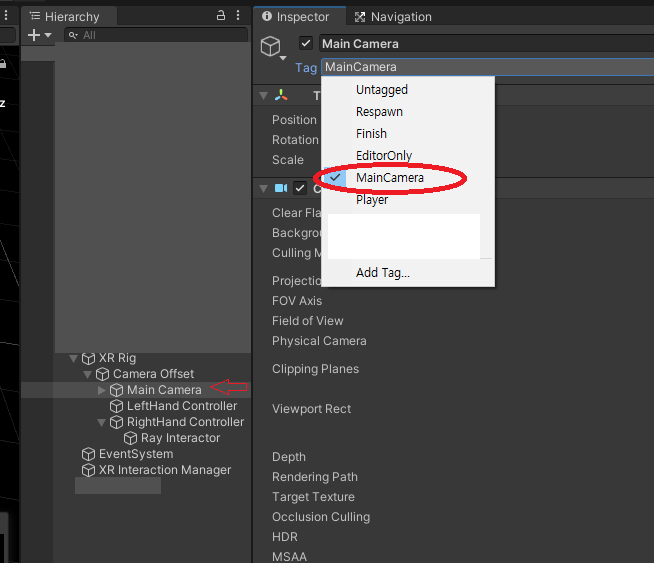Click the Hierarchy lock icon
The width and height of the screenshot is (654, 563).
pos(221,16)
